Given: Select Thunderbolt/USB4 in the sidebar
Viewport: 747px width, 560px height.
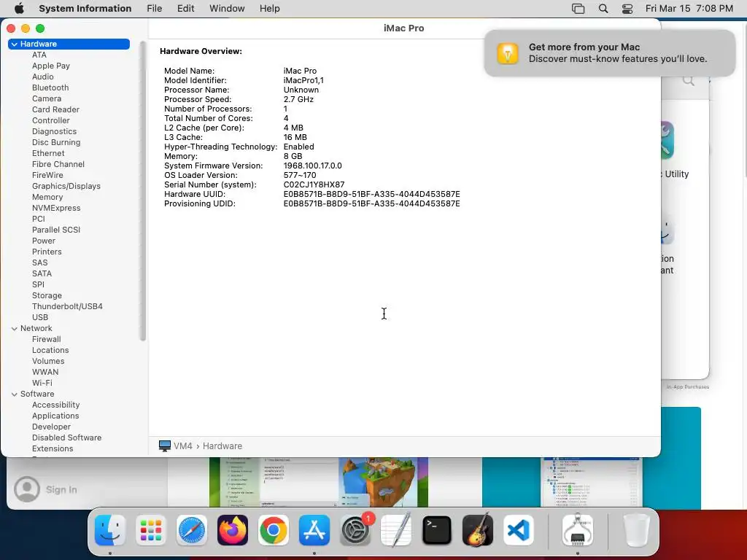Looking at the screenshot, I should [67, 307].
